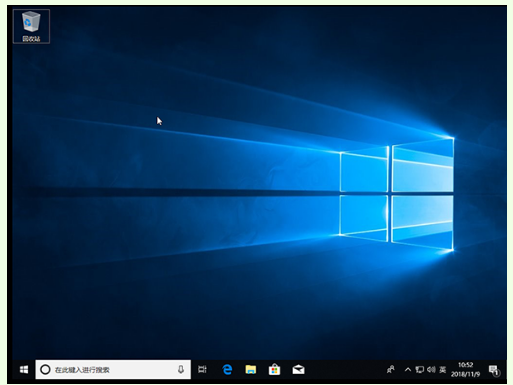Click the 2018/11/9 date in the tray

[465, 374]
